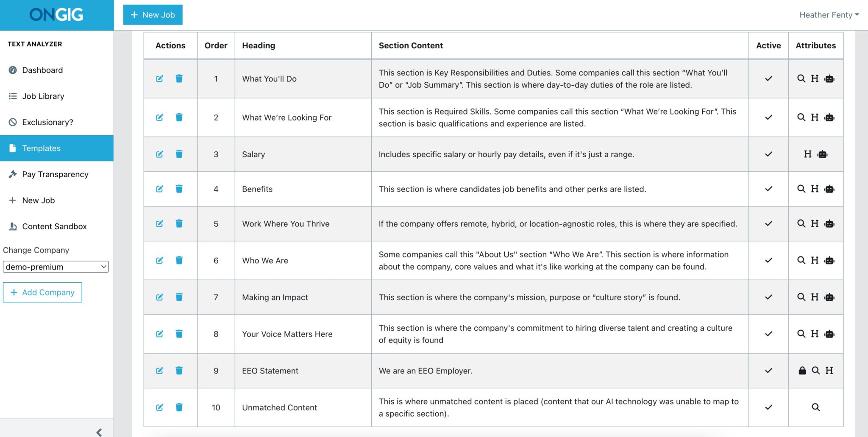This screenshot has width=868, height=437.
Task: Edit the Salary template section
Action: point(160,154)
